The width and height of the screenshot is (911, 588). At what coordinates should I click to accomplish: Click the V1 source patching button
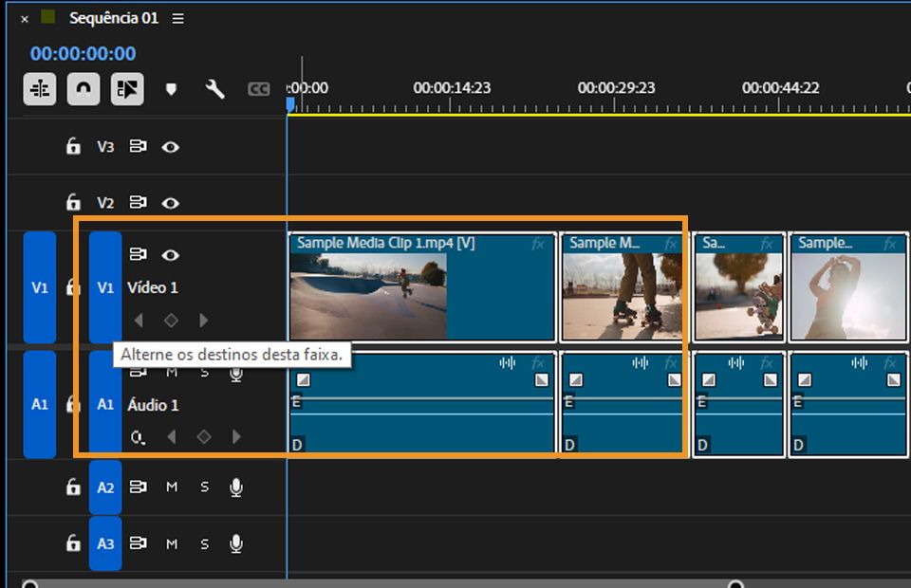(39, 287)
